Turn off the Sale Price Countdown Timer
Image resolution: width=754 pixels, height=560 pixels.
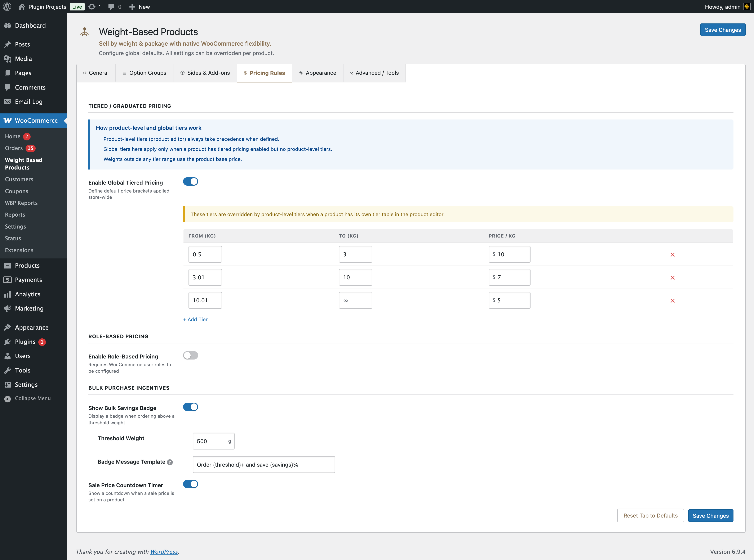click(191, 484)
